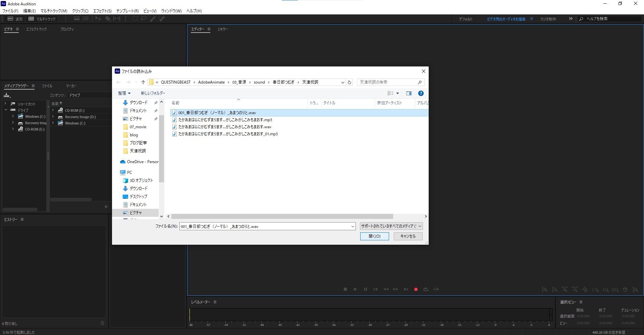Open the エフェクト(S) menu
The image size is (644, 335).
tap(102, 11)
